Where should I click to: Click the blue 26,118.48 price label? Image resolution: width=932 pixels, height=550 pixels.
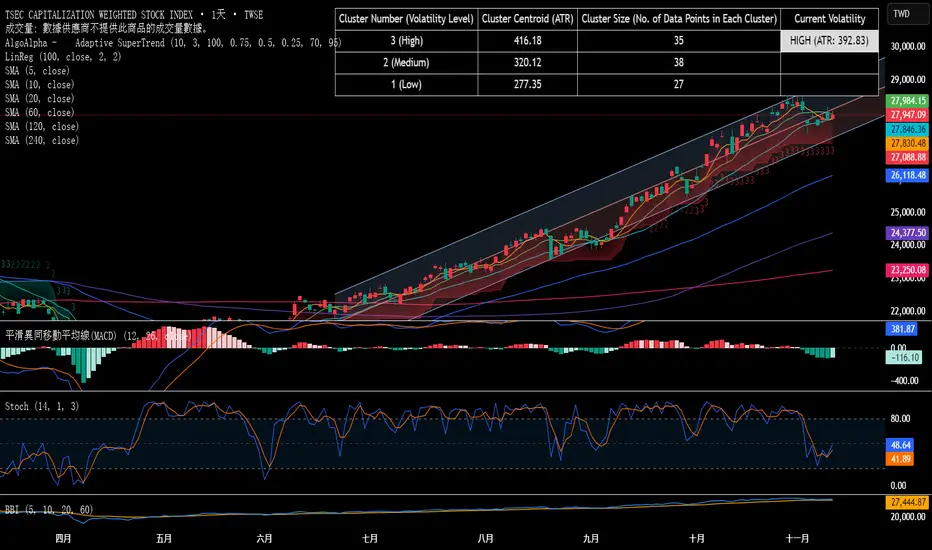(905, 175)
